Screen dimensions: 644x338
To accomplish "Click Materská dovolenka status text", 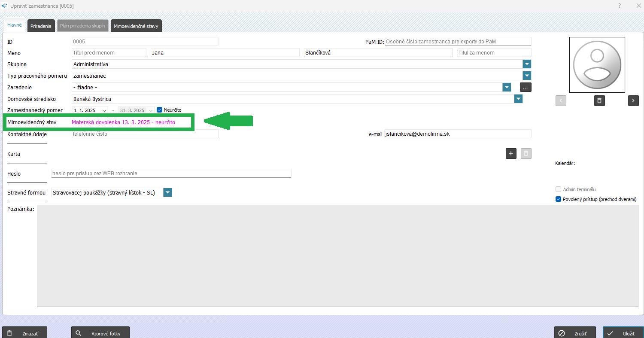I will click(x=123, y=122).
